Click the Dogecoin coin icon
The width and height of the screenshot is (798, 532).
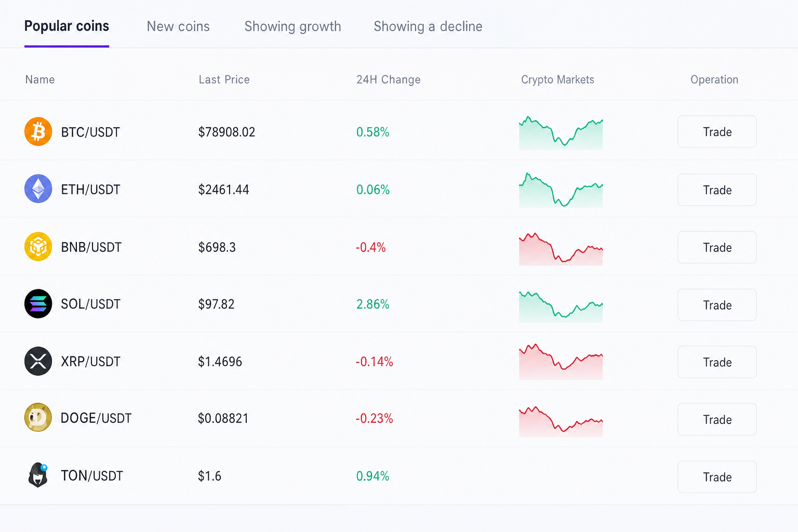[38, 418]
